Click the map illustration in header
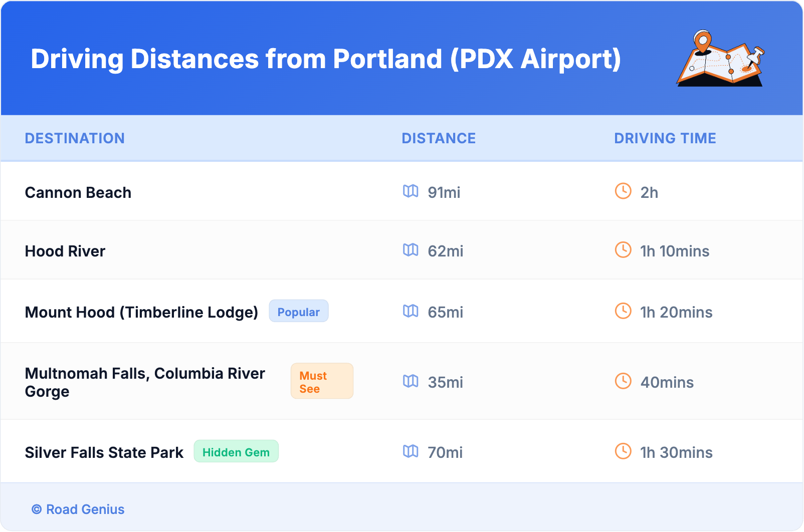The image size is (804, 532). [721, 59]
